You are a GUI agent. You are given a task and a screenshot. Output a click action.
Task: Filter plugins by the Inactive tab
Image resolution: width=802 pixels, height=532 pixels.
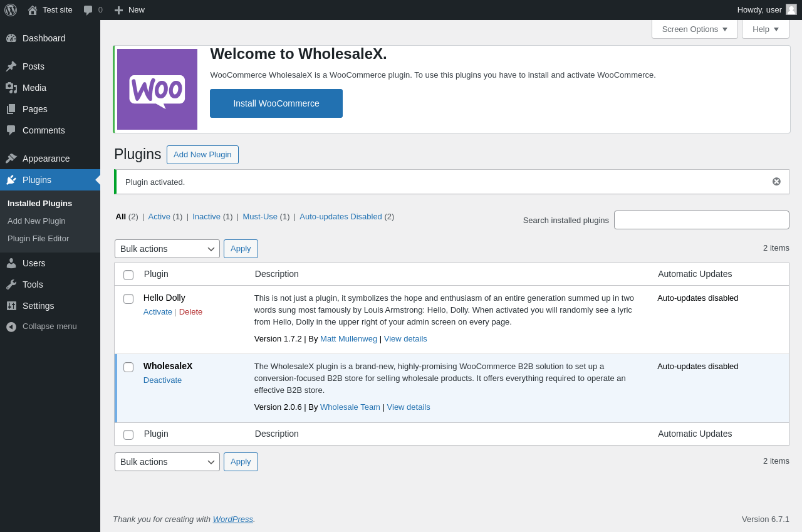(206, 216)
